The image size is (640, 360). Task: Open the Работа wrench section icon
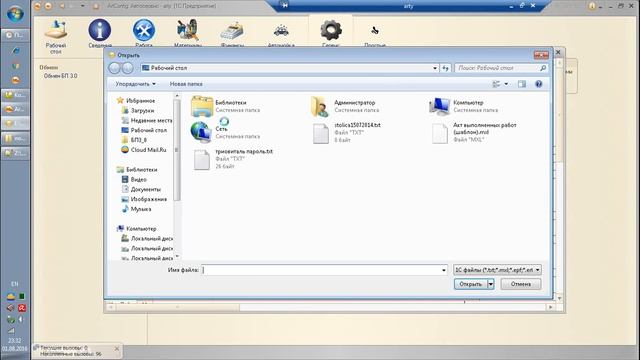point(144,31)
